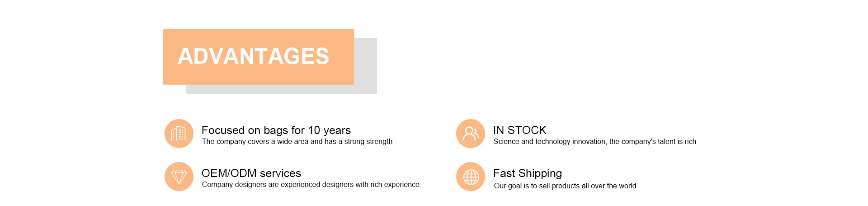Click the diamond icon for OEM/ODM services

[x=179, y=177]
